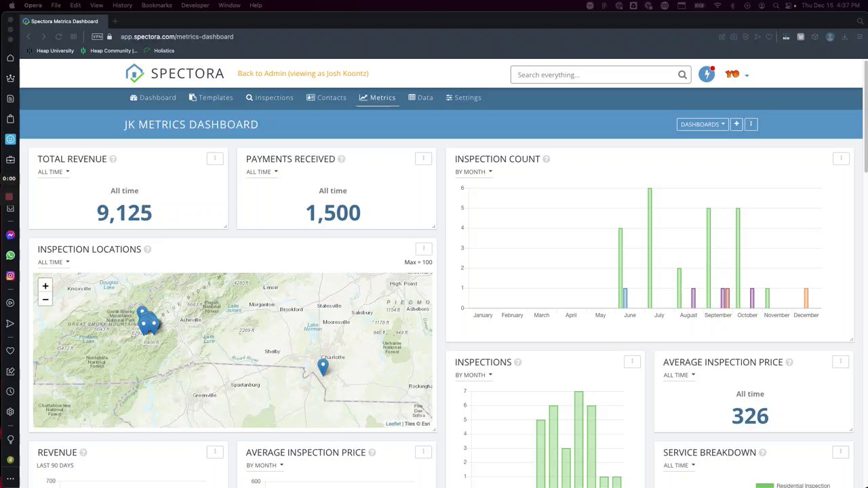Open the Settings tab
Image resolution: width=868 pixels, height=488 pixels.
click(x=463, y=98)
